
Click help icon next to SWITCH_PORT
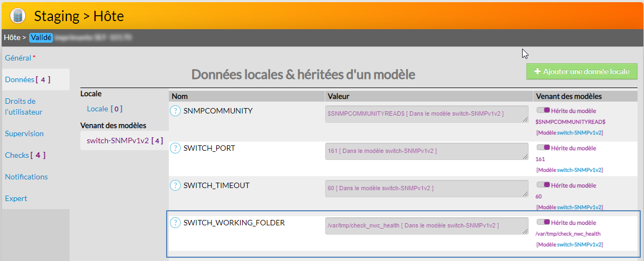tap(175, 148)
